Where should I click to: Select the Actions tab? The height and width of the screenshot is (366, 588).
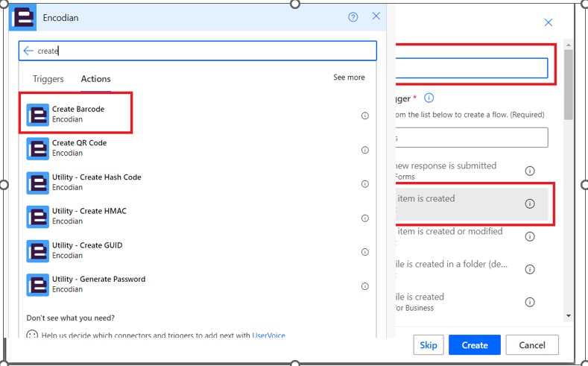tap(95, 79)
